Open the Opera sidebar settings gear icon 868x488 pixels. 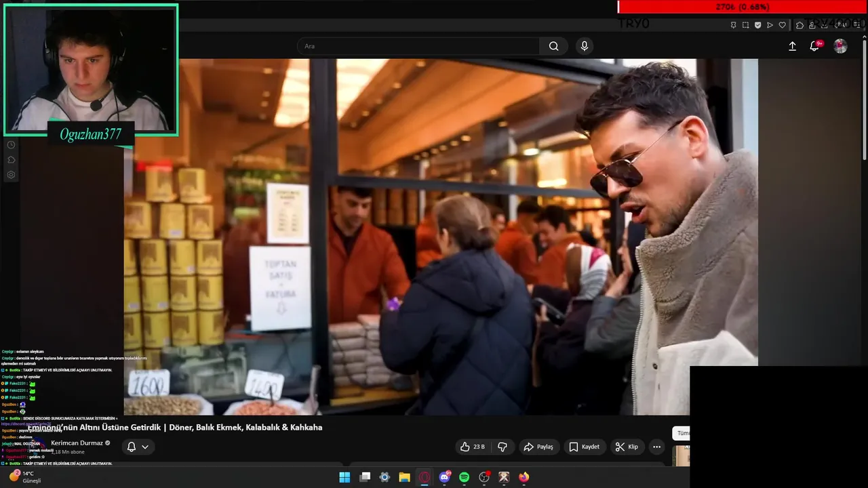tap(11, 175)
